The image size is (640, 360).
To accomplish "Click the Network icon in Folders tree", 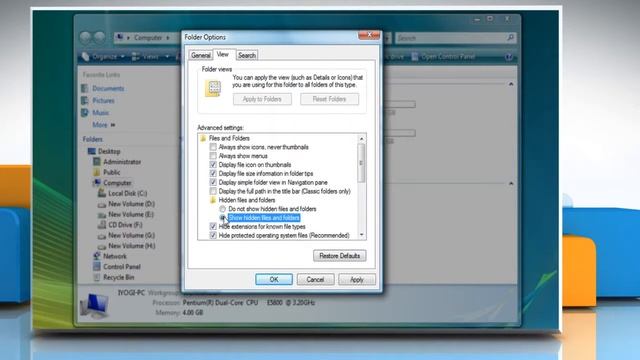I will tap(97, 256).
